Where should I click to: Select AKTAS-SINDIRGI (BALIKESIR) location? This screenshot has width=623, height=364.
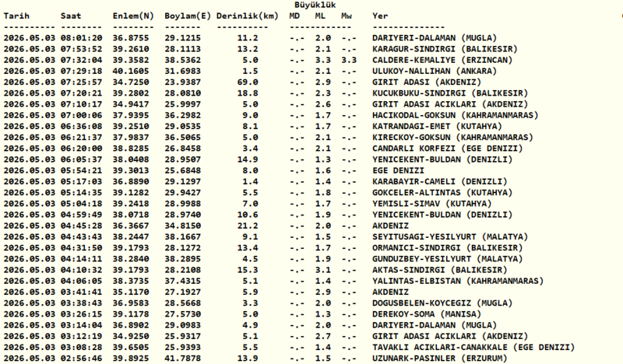pos(440,270)
